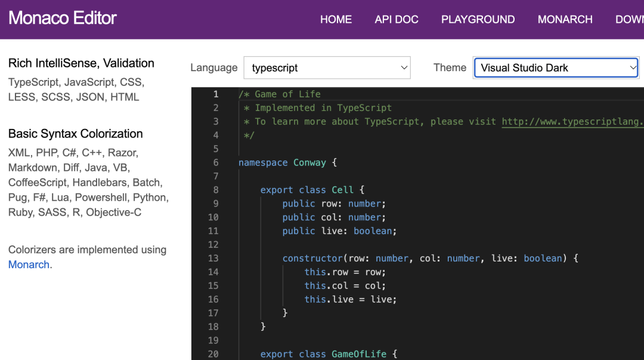This screenshot has height=360, width=644.
Task: Click the GameOfLife class name on line 20
Action: (x=359, y=354)
